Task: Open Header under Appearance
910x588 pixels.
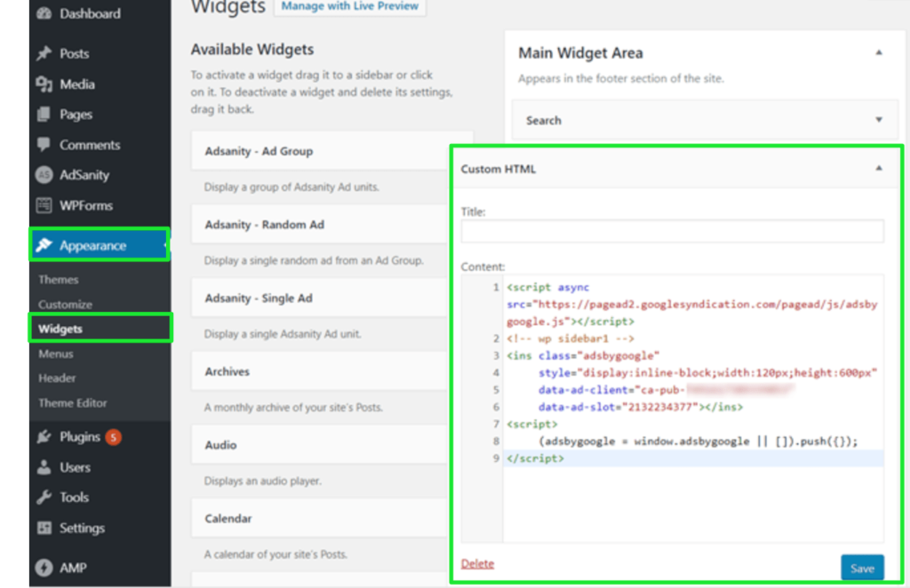Action: tap(57, 378)
